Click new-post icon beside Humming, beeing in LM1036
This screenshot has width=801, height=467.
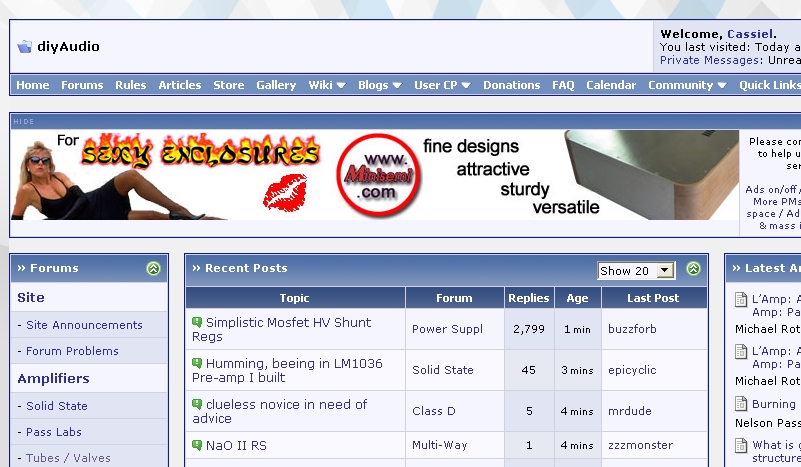197,363
